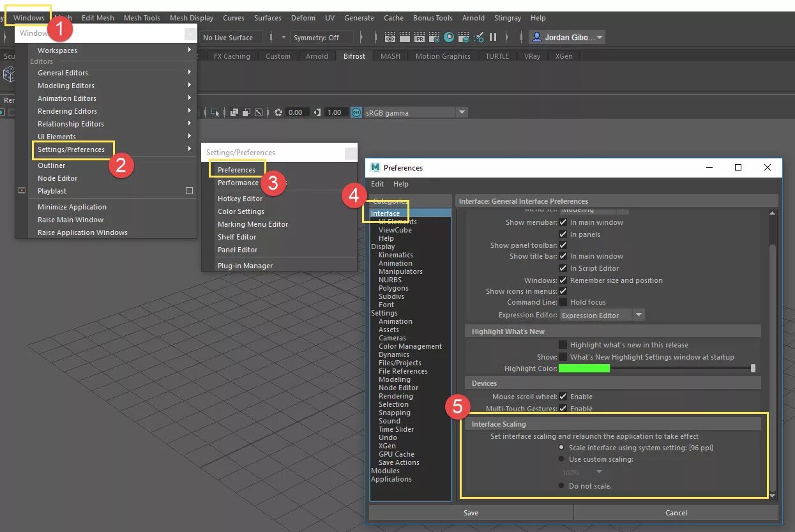Select the Use custom scaling option

pos(561,459)
